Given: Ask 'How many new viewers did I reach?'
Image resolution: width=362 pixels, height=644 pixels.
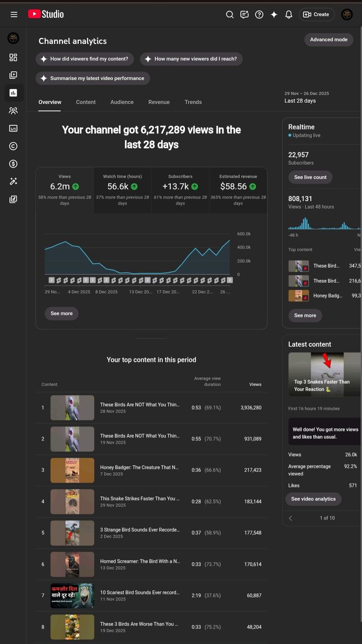Looking at the screenshot, I should pyautogui.click(x=191, y=59).
